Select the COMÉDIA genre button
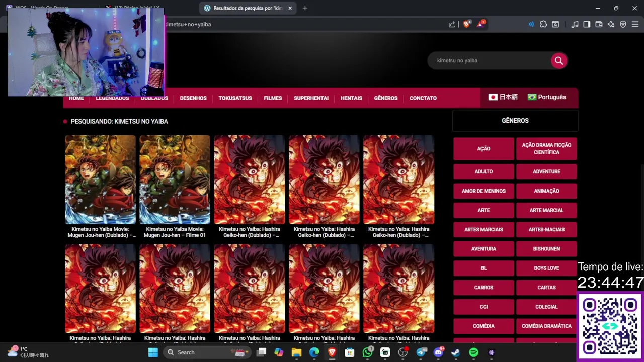 pyautogui.click(x=484, y=326)
